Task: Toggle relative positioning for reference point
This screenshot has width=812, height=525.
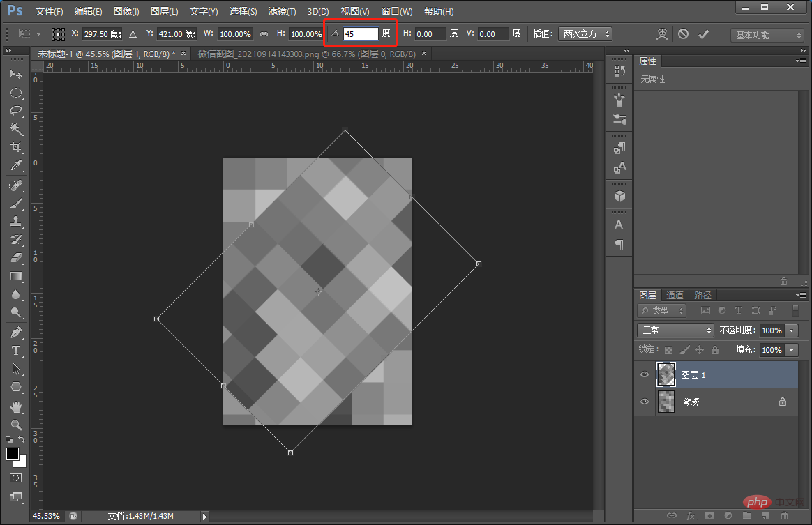Action: pyautogui.click(x=133, y=34)
